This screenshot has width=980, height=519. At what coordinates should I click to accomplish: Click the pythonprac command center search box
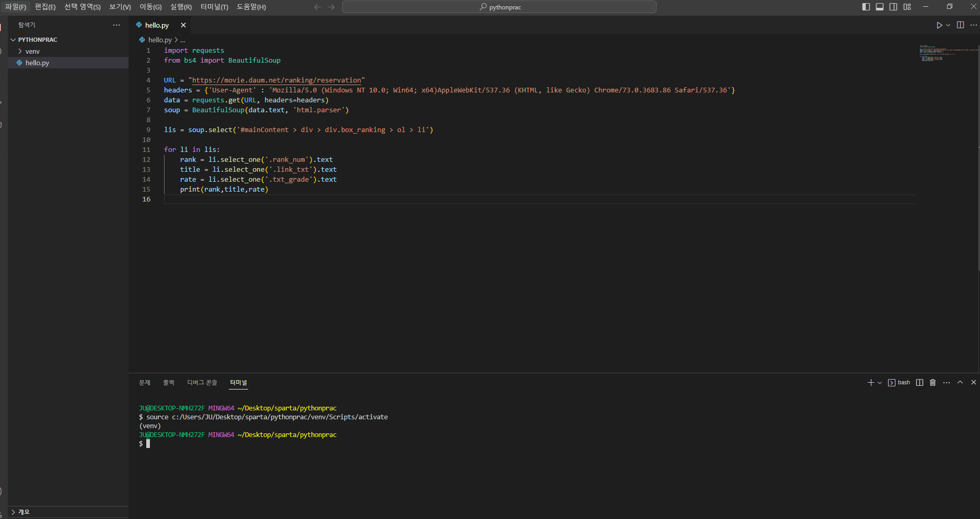coord(499,7)
